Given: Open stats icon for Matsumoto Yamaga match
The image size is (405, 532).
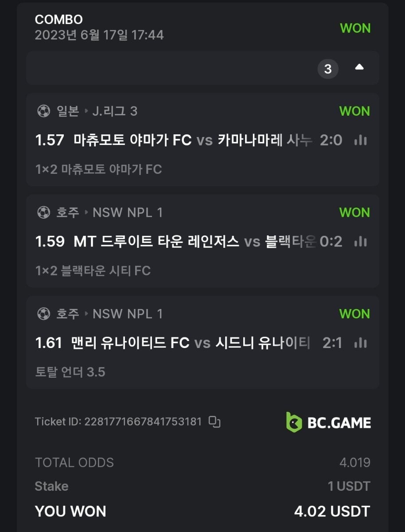Looking at the screenshot, I should click(361, 141).
